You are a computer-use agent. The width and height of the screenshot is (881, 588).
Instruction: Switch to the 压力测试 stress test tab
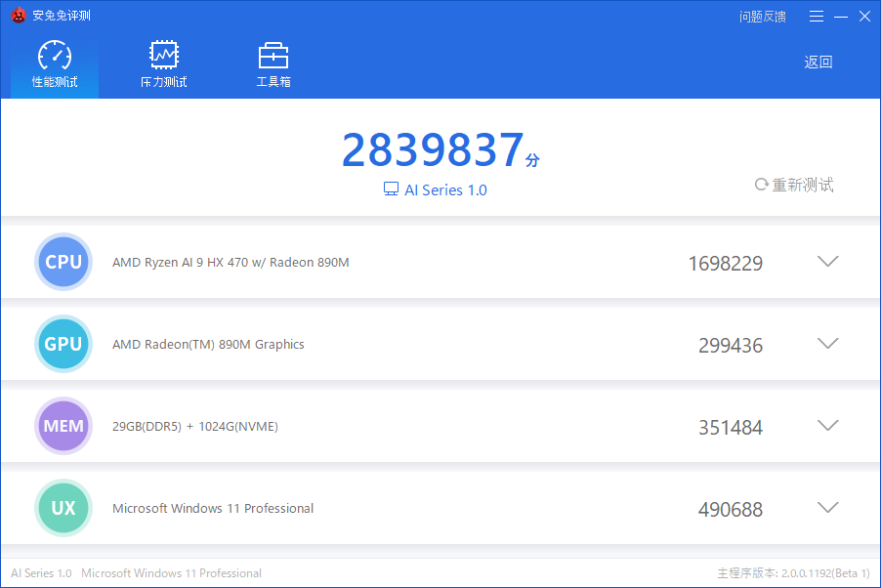[x=163, y=64]
